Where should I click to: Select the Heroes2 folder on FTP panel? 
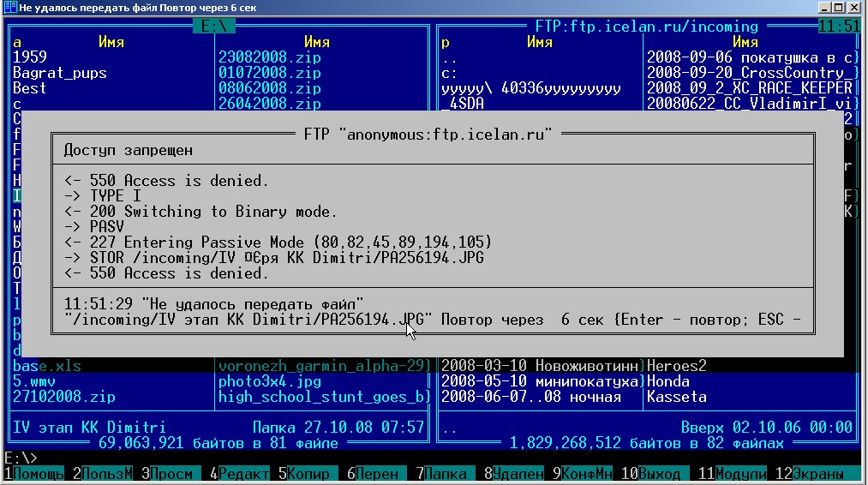679,366
